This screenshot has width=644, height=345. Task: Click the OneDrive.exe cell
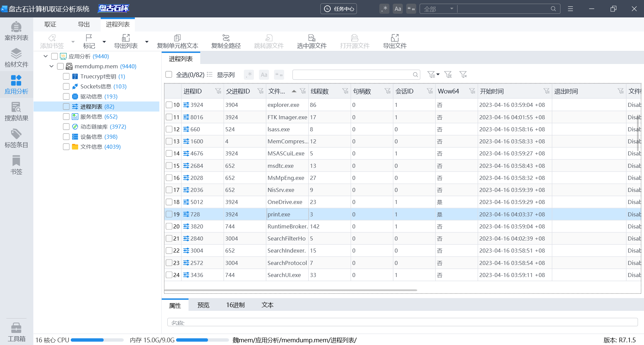287,202
